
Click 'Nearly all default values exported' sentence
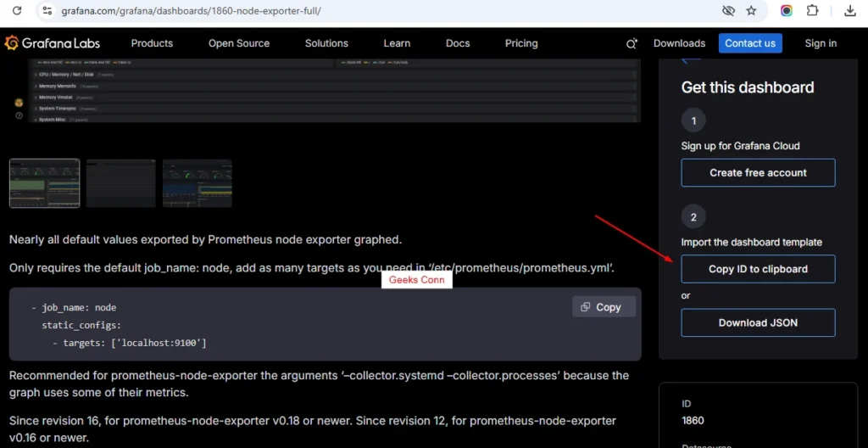(205, 240)
